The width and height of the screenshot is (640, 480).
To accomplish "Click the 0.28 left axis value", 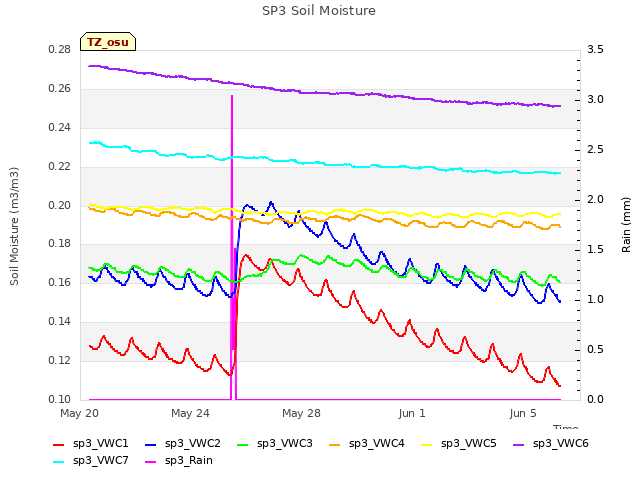I will pos(60,50).
